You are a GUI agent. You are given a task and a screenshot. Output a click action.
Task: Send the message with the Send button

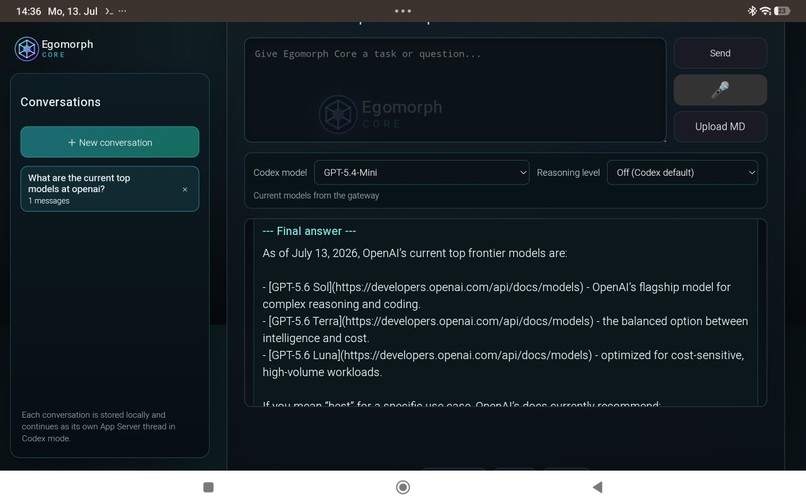point(720,53)
